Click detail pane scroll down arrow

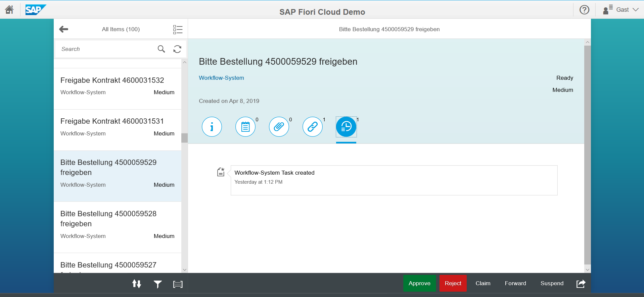[587, 270]
